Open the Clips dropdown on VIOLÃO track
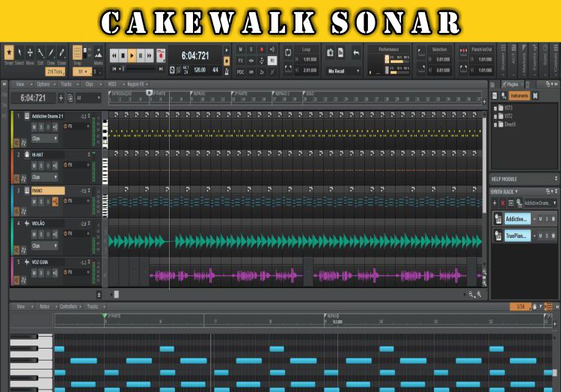561x392 pixels. coord(45,245)
